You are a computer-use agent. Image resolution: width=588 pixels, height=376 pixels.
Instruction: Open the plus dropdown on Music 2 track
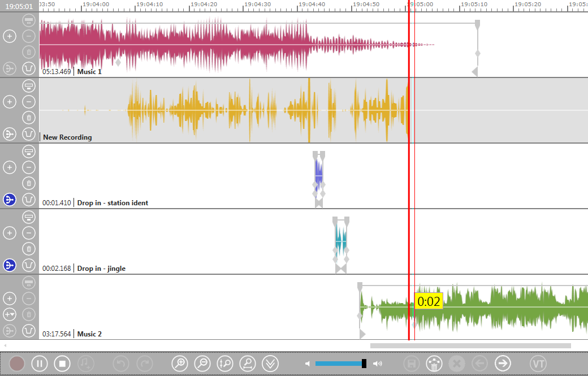pos(10,314)
